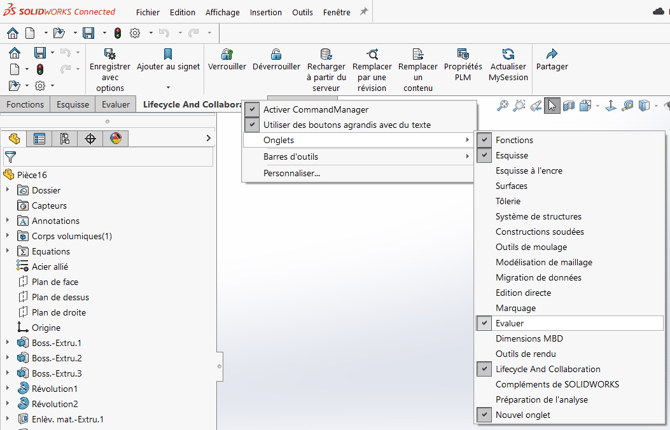Click the Déverrouiller unlock icon
The height and width of the screenshot is (430, 670).
click(x=276, y=54)
